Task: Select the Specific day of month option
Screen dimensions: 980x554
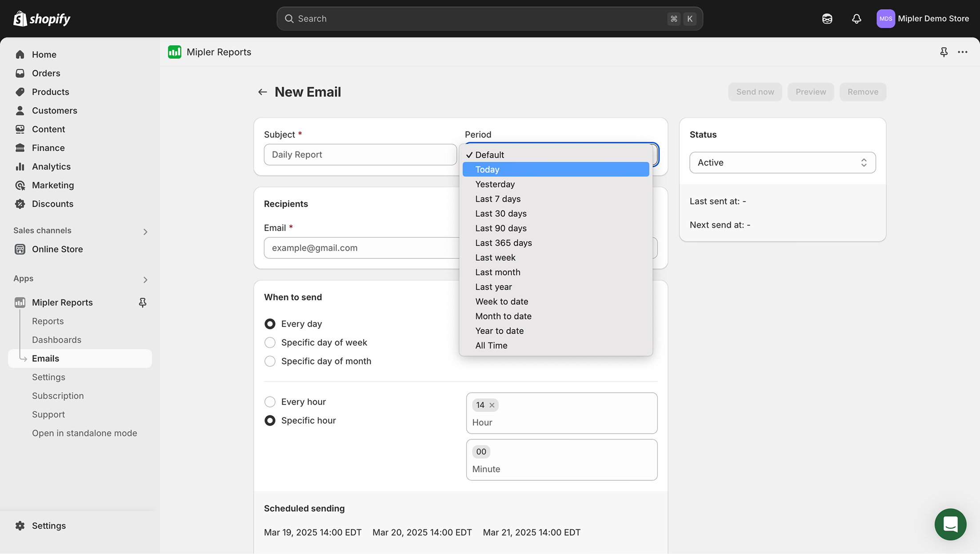Action: click(x=270, y=361)
